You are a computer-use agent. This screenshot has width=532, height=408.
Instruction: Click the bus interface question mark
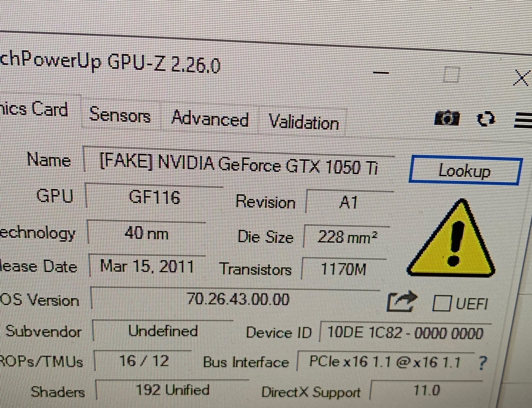[482, 362]
